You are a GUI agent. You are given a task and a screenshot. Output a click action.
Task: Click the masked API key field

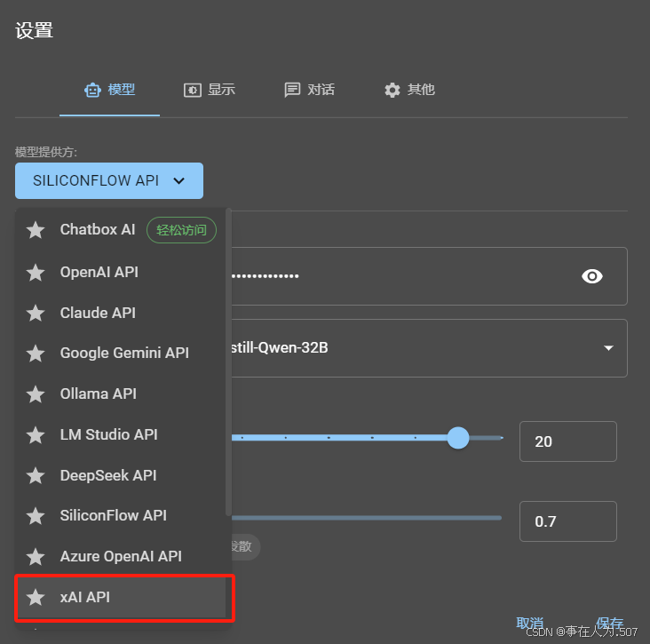[x=429, y=276]
